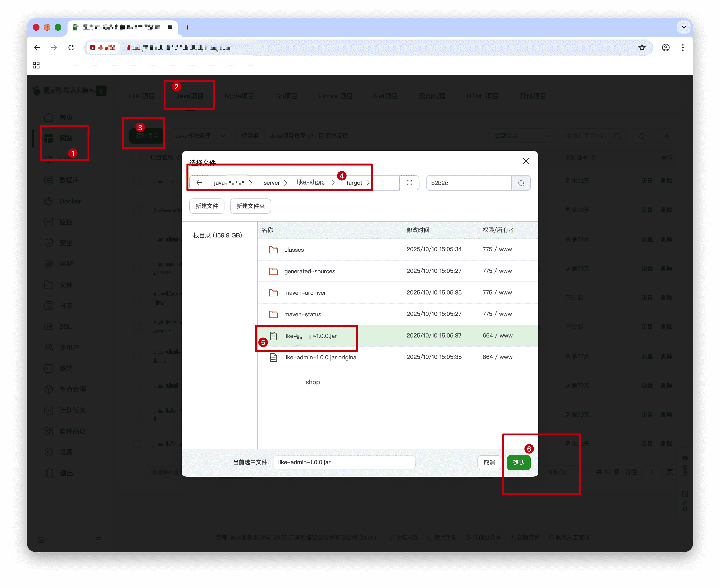This screenshot has width=720, height=588.
Task: Open the Chrome tab list dropdown
Action: click(x=683, y=27)
